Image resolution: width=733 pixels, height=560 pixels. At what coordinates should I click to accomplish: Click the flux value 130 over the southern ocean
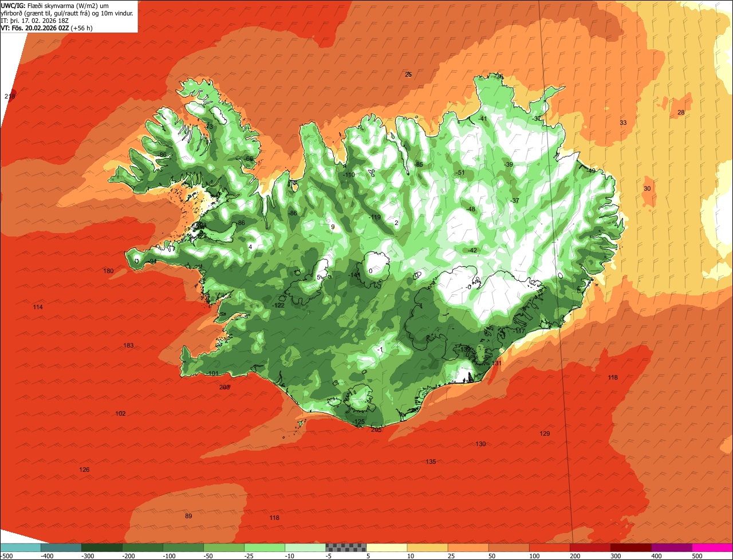(480, 444)
